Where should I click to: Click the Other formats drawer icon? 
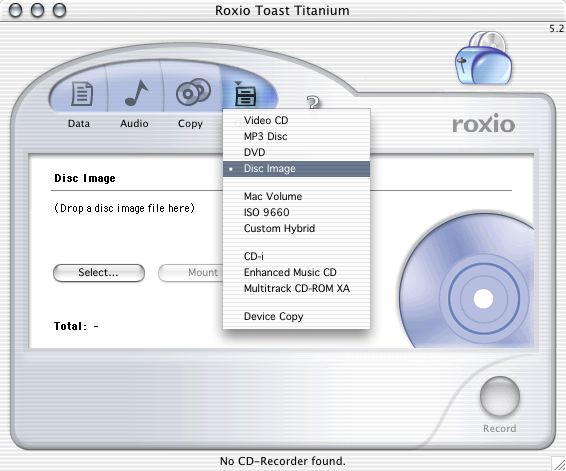245,94
